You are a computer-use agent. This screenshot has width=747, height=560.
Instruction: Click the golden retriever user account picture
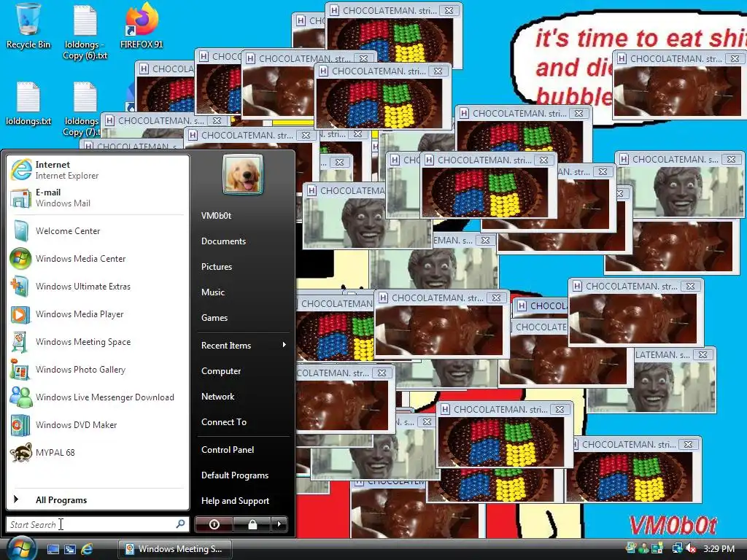tap(242, 175)
